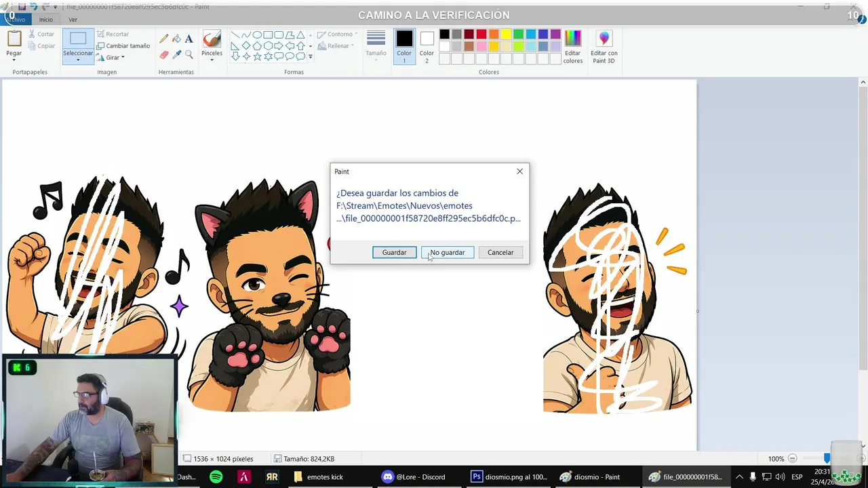Image resolution: width=868 pixels, height=488 pixels.
Task: Close the Paint save dialog
Action: tap(520, 171)
